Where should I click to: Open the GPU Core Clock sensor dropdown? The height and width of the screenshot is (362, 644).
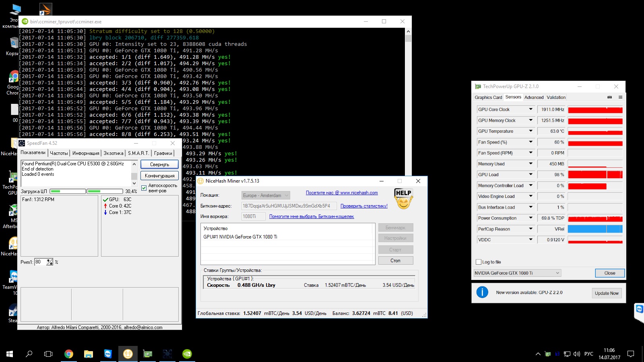[530, 109]
